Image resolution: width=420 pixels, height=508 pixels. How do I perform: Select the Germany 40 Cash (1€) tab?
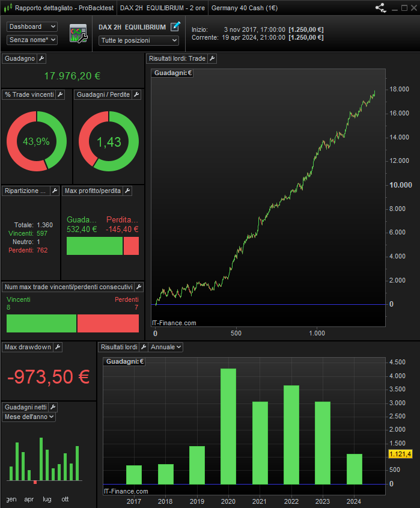[x=245, y=8]
